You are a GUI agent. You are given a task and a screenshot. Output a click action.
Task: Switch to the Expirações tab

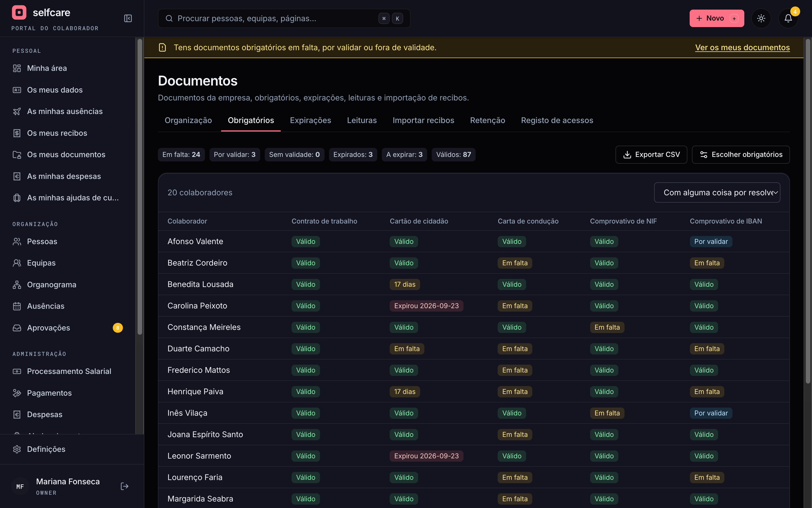pos(310,120)
